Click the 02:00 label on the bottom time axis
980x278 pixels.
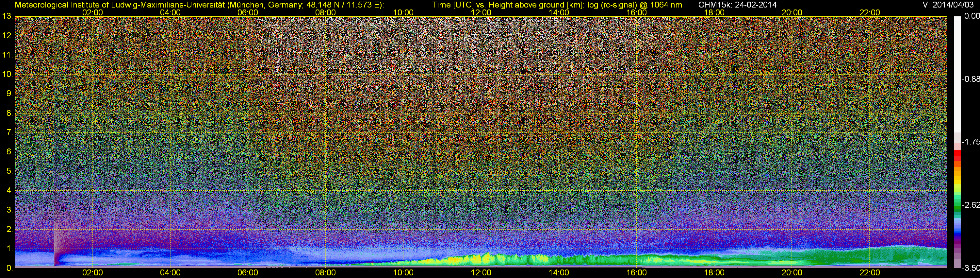click(x=92, y=273)
